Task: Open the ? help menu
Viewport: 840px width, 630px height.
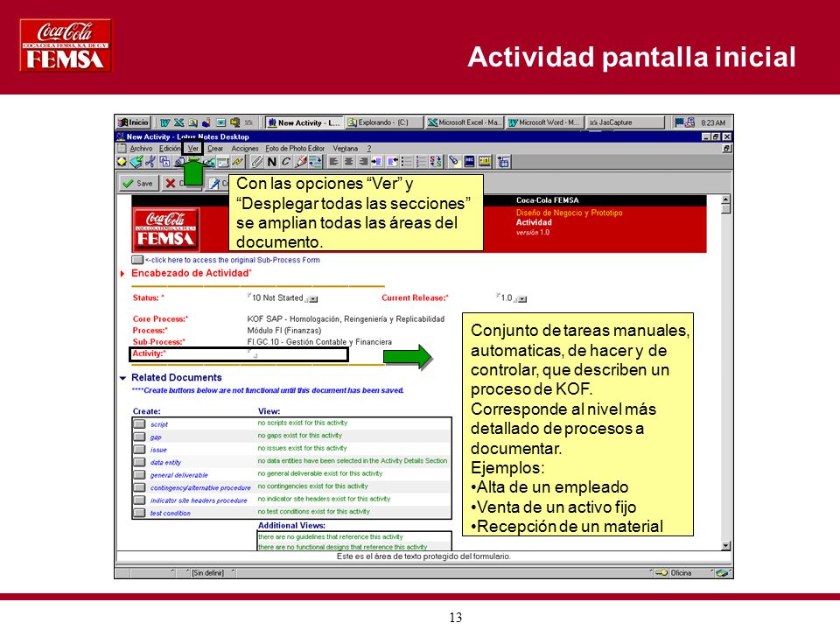Action: coord(369,149)
